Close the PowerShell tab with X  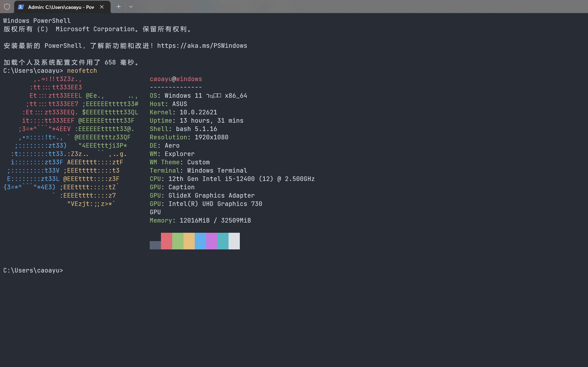[102, 7]
